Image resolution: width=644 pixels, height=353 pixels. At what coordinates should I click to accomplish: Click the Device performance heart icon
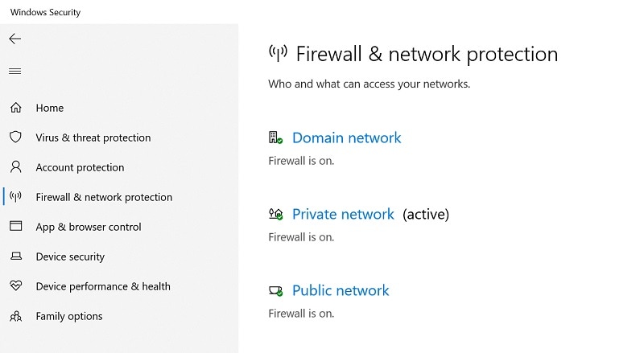coord(15,286)
